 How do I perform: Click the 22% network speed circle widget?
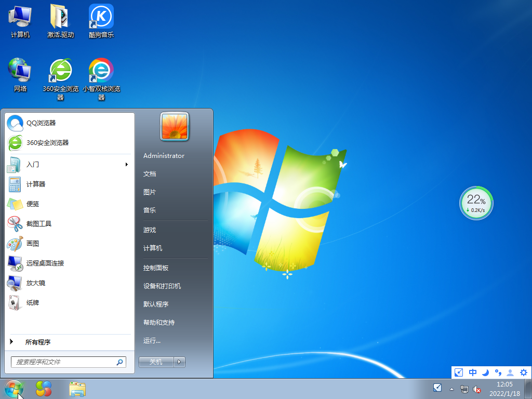point(476,203)
